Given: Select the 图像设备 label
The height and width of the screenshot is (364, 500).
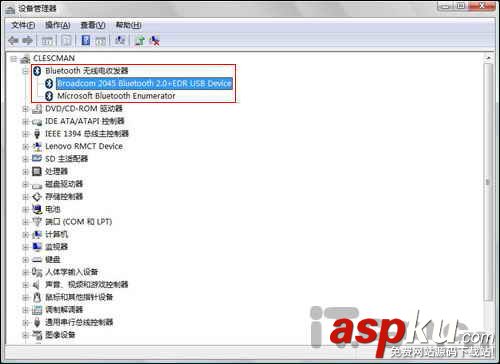Looking at the screenshot, I should 60,335.
